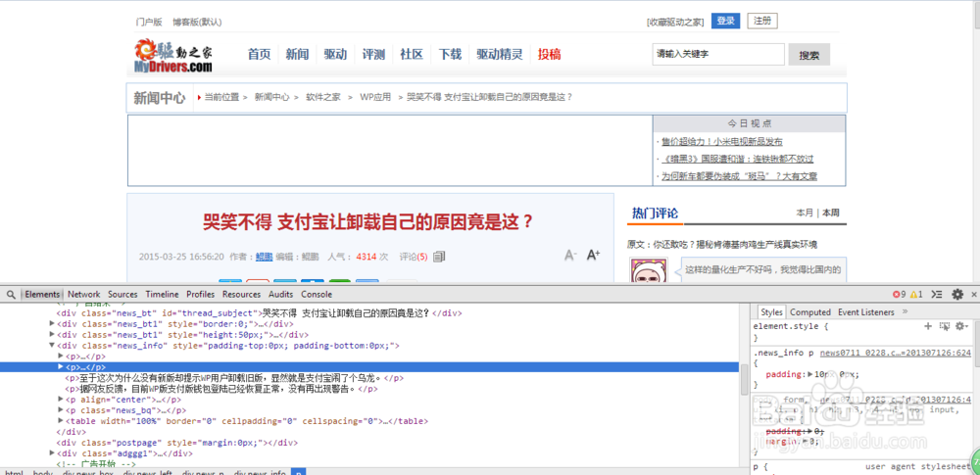Viewport: 980px width, 475px height.
Task: Open 驱动 in the site navigation
Action: (x=335, y=55)
